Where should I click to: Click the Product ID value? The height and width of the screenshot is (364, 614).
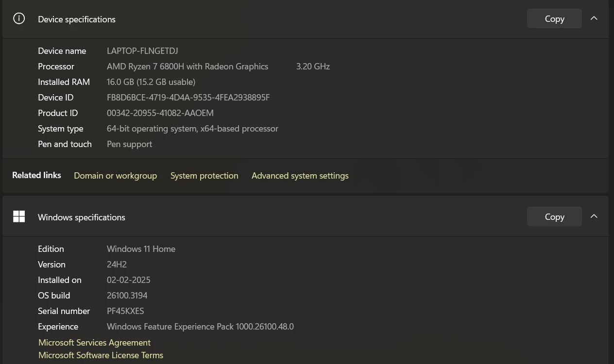point(160,113)
